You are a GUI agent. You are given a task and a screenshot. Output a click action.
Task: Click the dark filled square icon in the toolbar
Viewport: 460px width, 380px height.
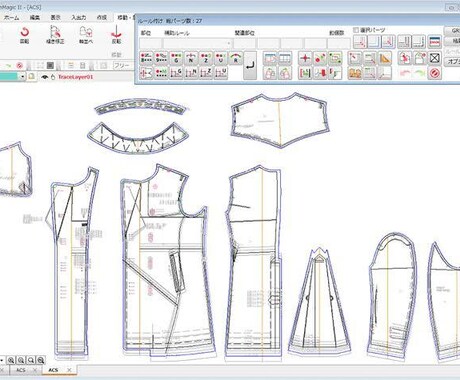tap(50, 65)
